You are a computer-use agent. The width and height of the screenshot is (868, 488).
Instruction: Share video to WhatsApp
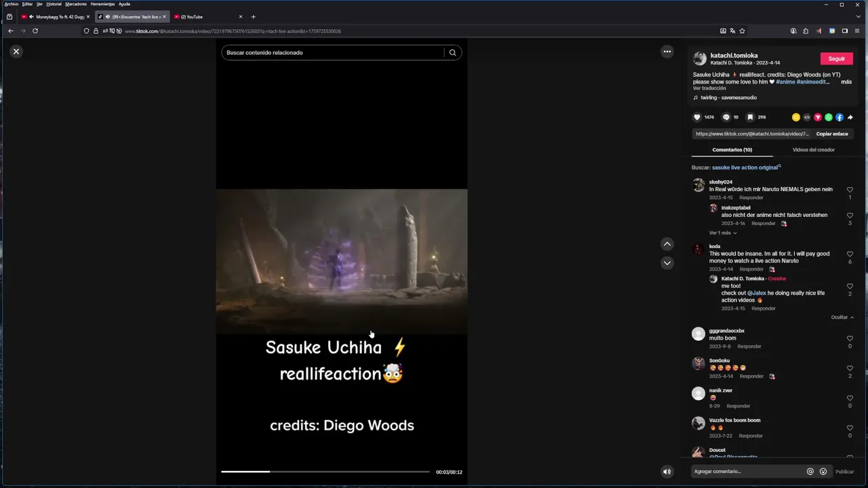pos(829,117)
